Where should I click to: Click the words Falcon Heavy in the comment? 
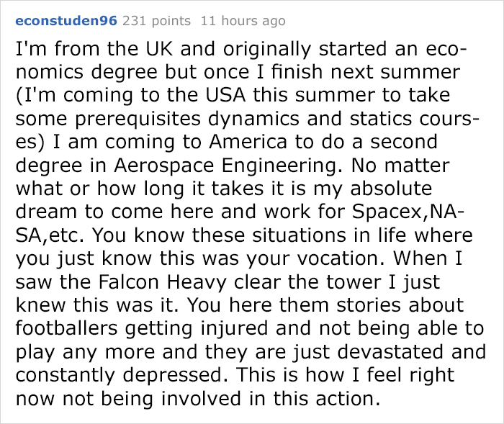click(x=162, y=283)
